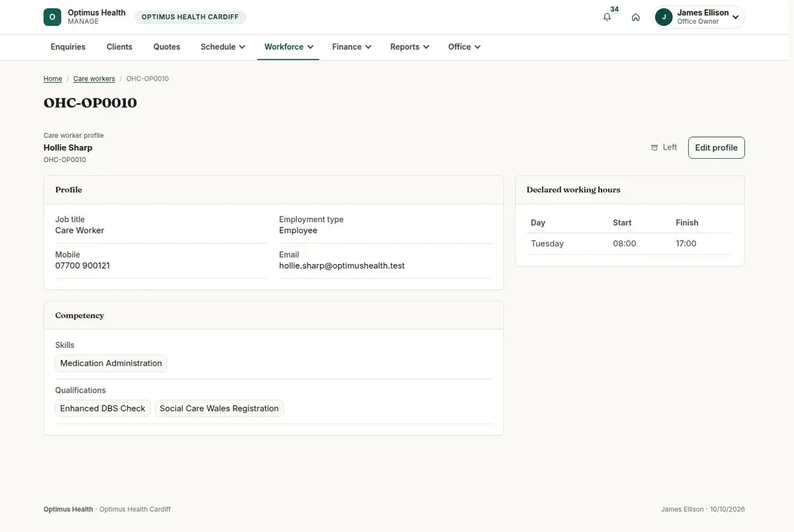
Task: Open the notifications bell
Action: tap(607, 17)
